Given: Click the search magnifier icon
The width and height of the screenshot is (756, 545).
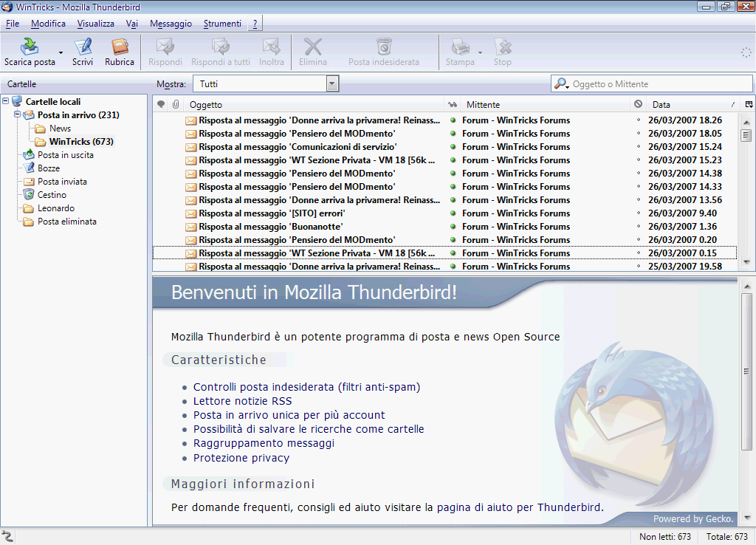Looking at the screenshot, I should tap(560, 83).
